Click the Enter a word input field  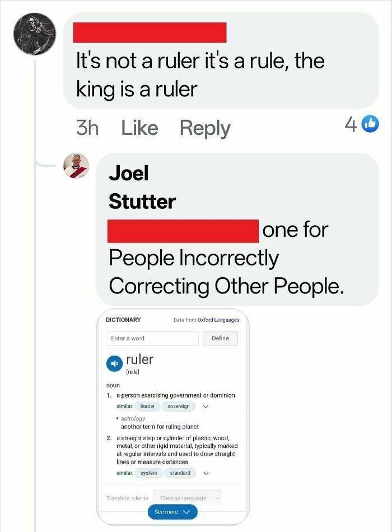tap(151, 338)
